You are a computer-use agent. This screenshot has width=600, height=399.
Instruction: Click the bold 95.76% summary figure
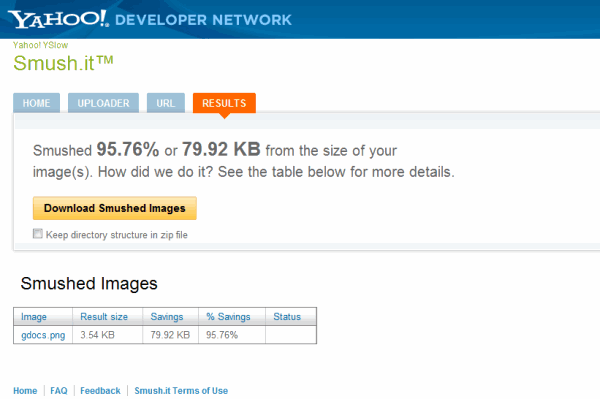click(128, 149)
